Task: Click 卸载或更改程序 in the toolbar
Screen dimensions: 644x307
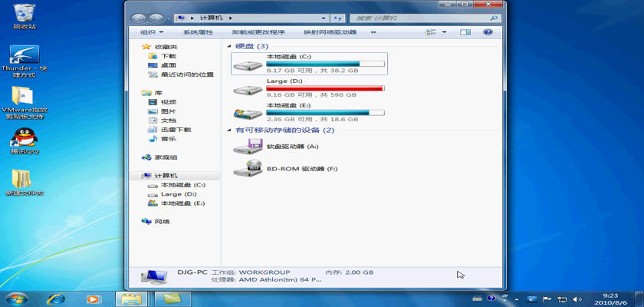Action: [258, 32]
